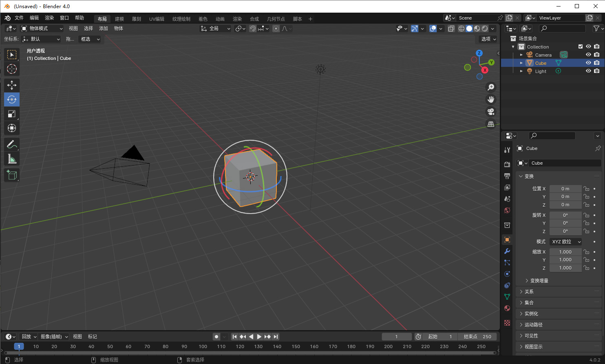This screenshot has width=605, height=364.
Task: Toggle X-ray display
Action: pyautogui.click(x=451, y=29)
